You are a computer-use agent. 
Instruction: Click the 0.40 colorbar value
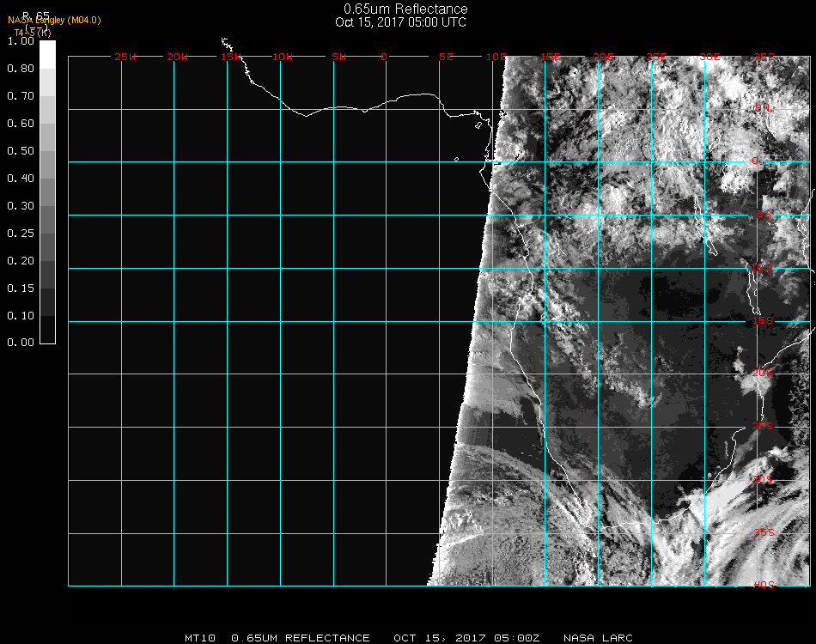click(x=21, y=179)
